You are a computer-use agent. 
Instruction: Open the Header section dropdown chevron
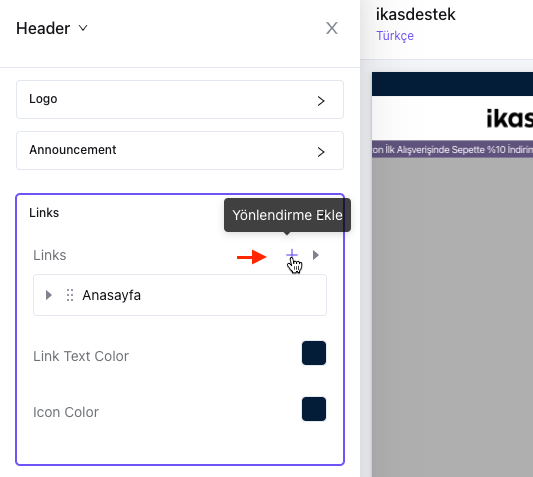(x=83, y=28)
